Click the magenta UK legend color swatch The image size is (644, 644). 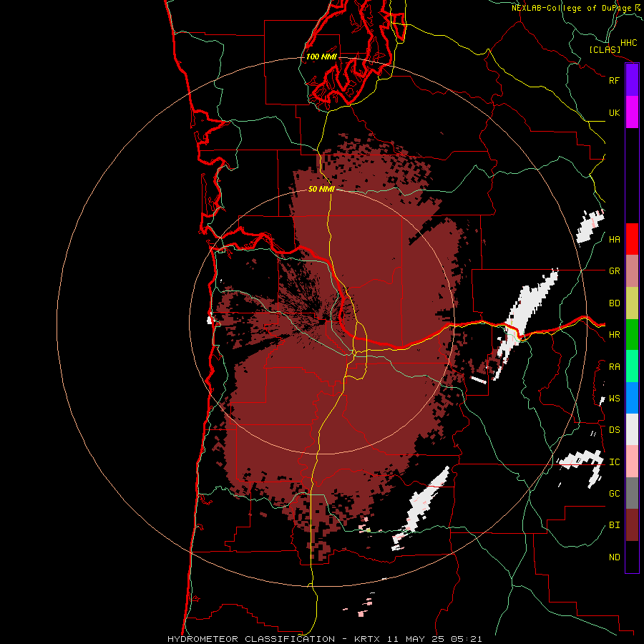632,112
